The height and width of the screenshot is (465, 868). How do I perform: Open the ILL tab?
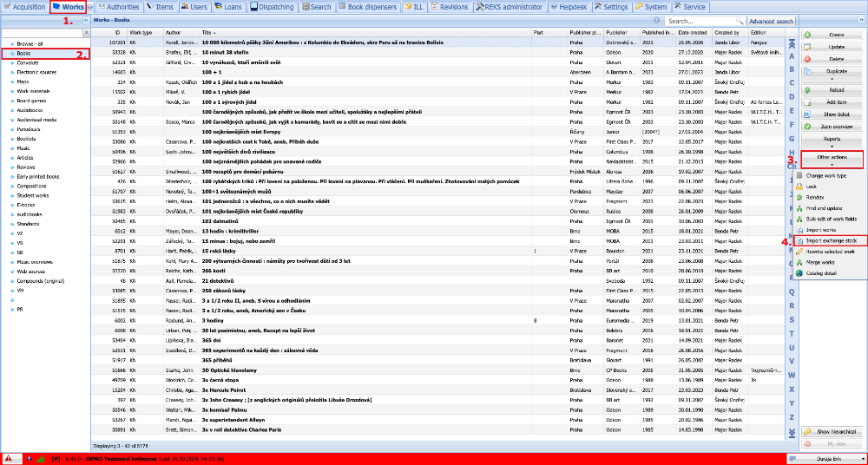415,7
